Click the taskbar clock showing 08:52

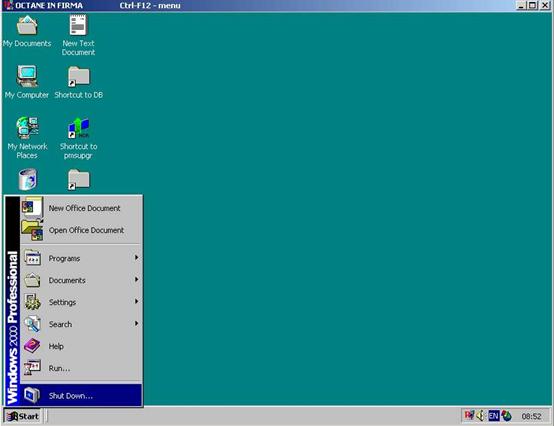[x=531, y=416]
